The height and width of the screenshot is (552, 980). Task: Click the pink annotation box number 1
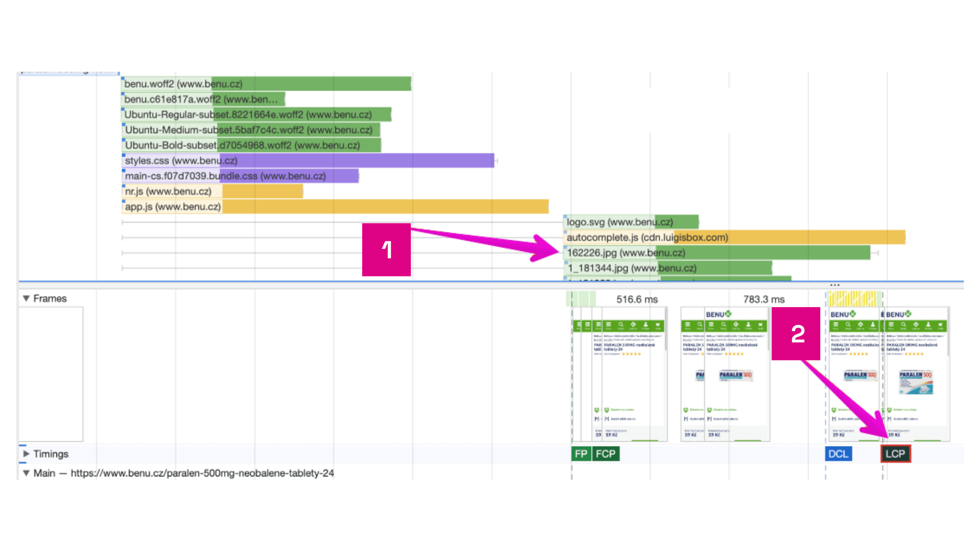tap(386, 250)
